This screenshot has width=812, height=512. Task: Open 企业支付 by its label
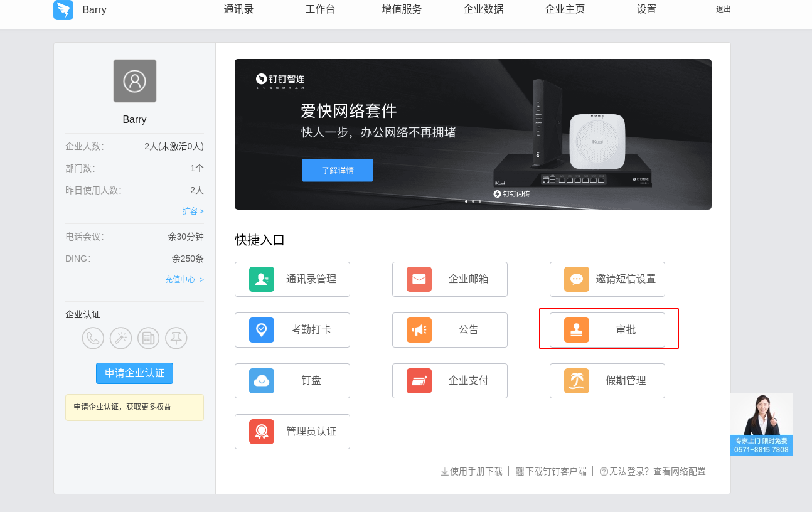469,381
